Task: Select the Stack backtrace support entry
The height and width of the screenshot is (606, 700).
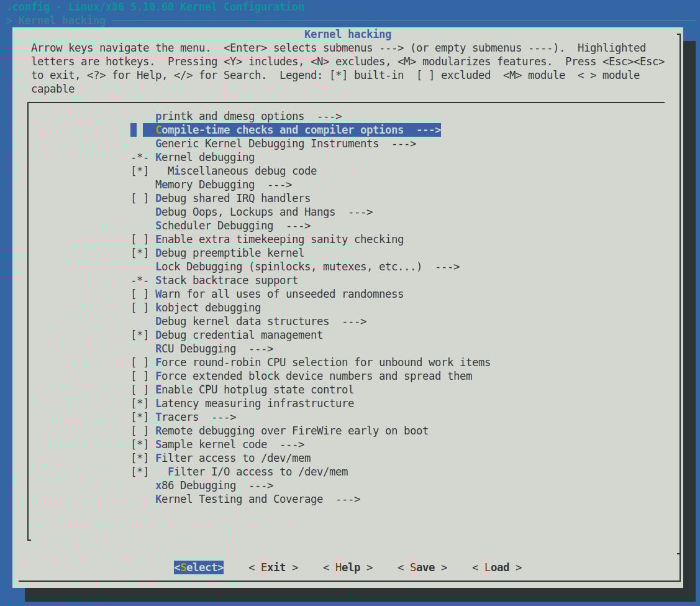Action: 226,280
